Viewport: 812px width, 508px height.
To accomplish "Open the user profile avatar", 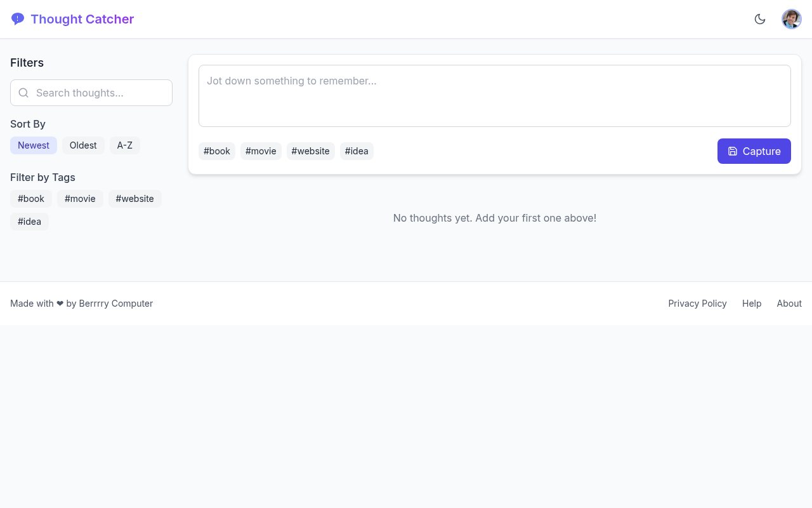I will [x=791, y=18].
